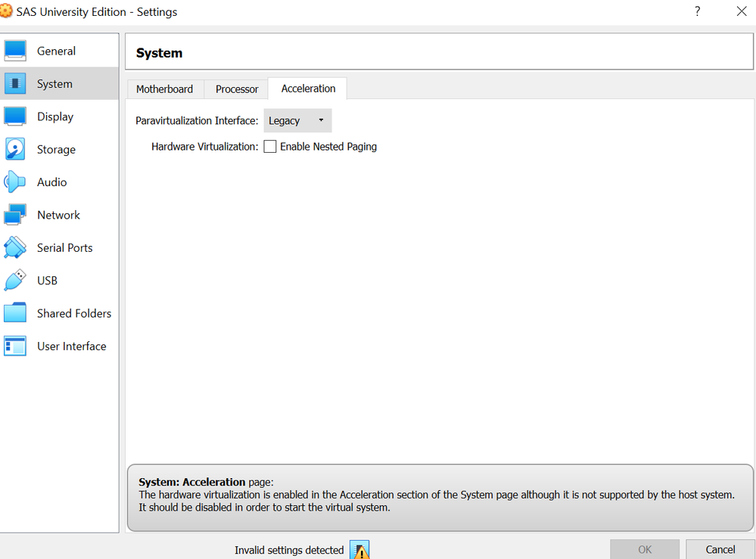The width and height of the screenshot is (756, 559).
Task: Click the Storage disk icon in sidebar
Action: 15,149
